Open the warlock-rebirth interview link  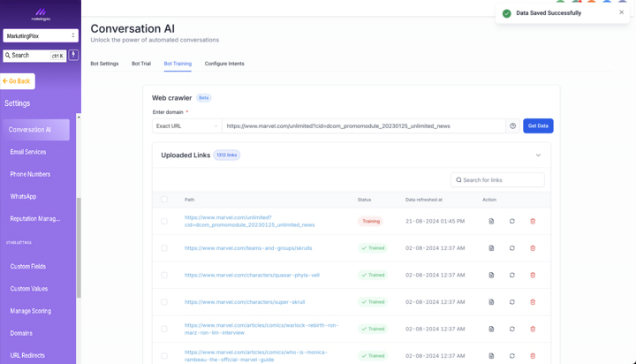tap(261, 329)
